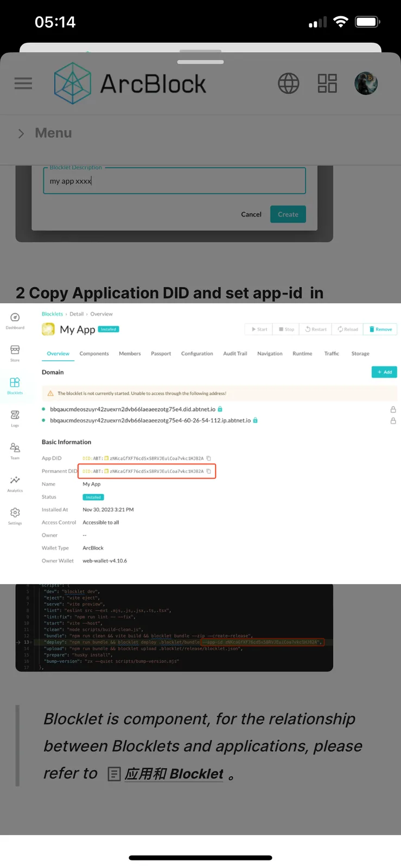Switch to the Navigation tab

[x=270, y=354]
